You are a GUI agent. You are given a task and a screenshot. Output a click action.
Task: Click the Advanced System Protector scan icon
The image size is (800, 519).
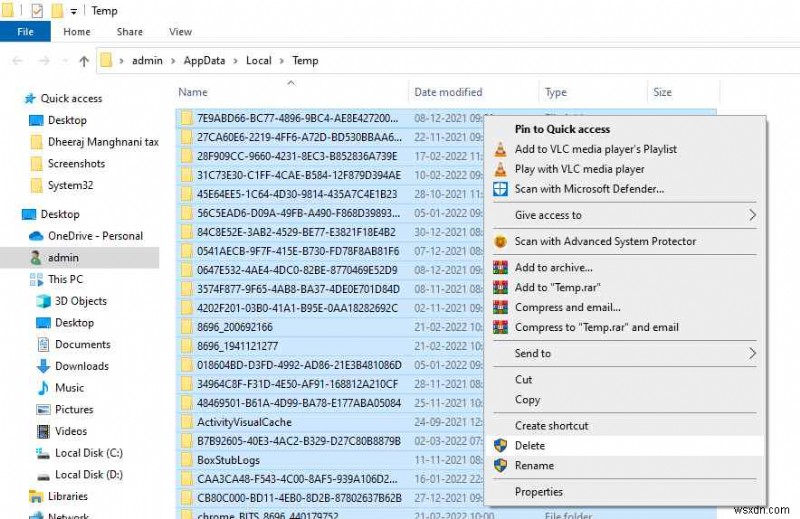pyautogui.click(x=500, y=242)
